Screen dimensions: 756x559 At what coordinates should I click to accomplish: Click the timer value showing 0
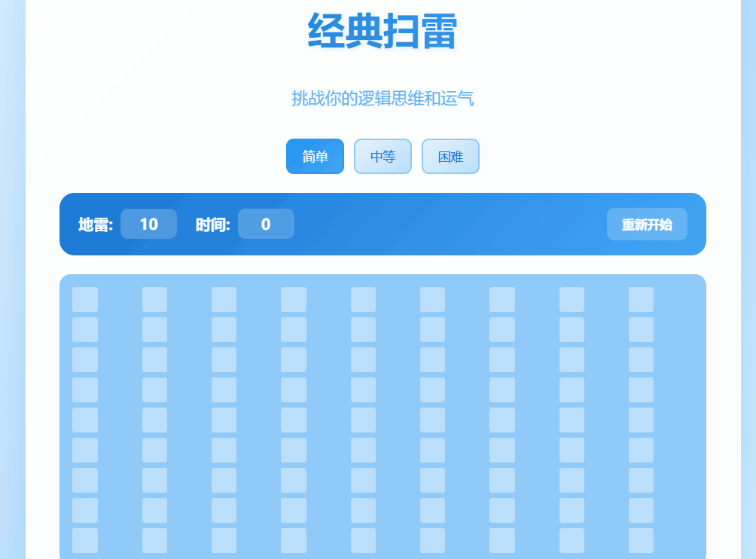pyautogui.click(x=266, y=224)
